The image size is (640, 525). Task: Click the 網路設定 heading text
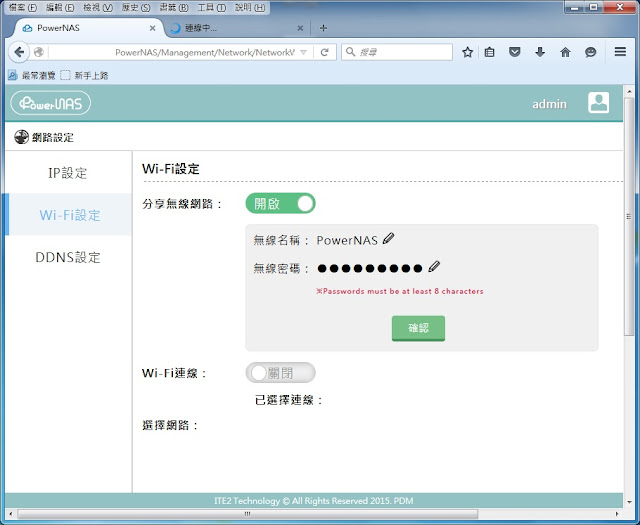(53, 138)
